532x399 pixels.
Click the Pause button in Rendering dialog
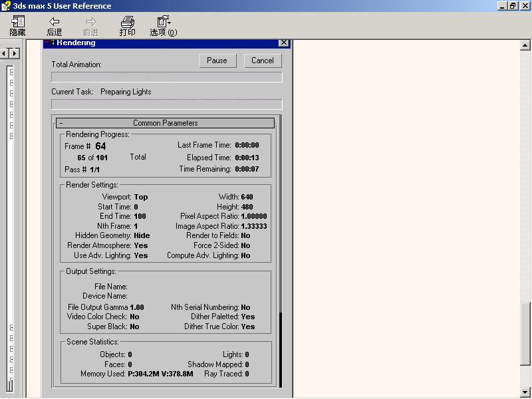coord(217,61)
